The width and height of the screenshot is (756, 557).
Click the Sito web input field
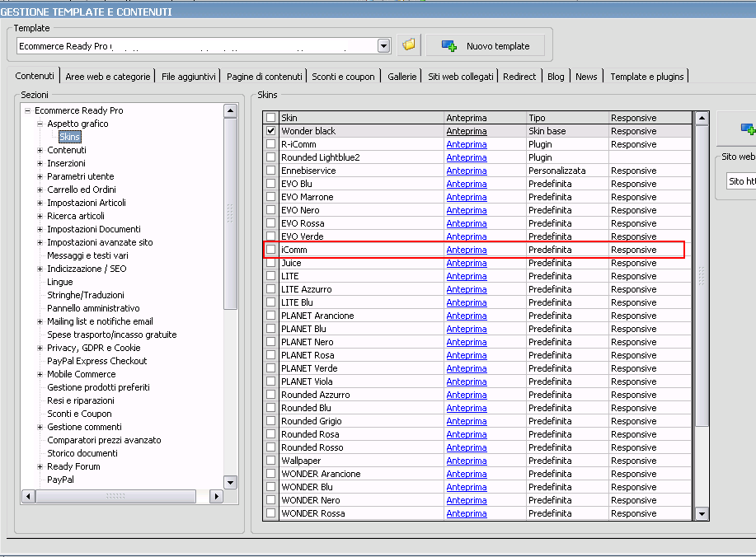(x=740, y=180)
